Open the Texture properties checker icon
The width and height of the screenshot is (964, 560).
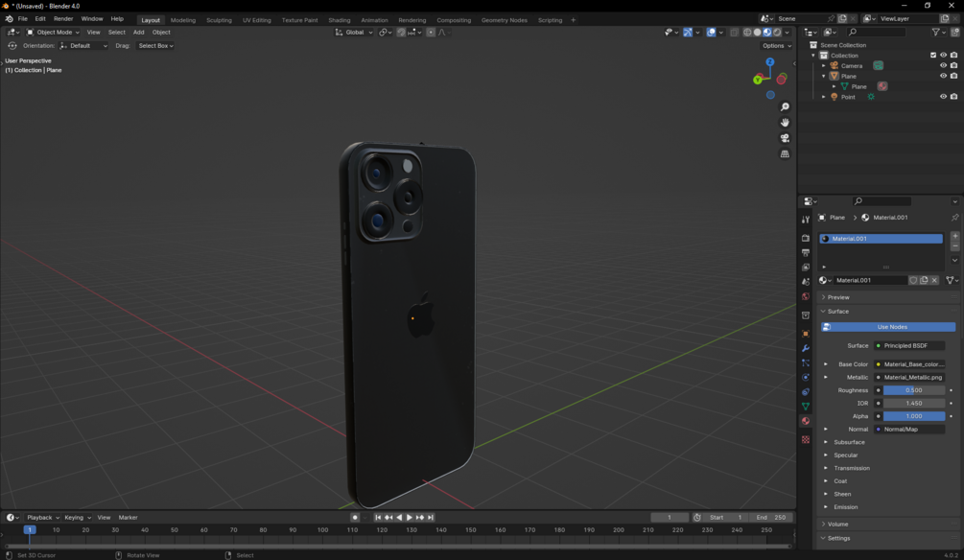806,439
